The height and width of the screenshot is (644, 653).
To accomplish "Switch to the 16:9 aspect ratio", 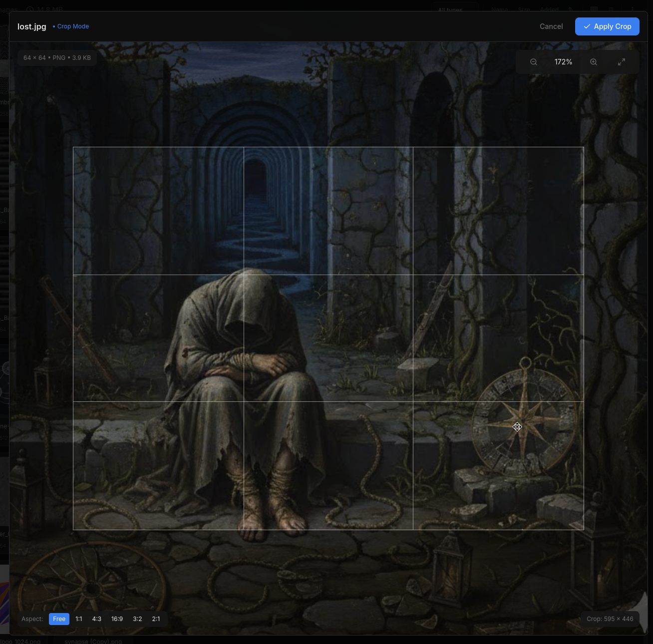I will coord(117,619).
